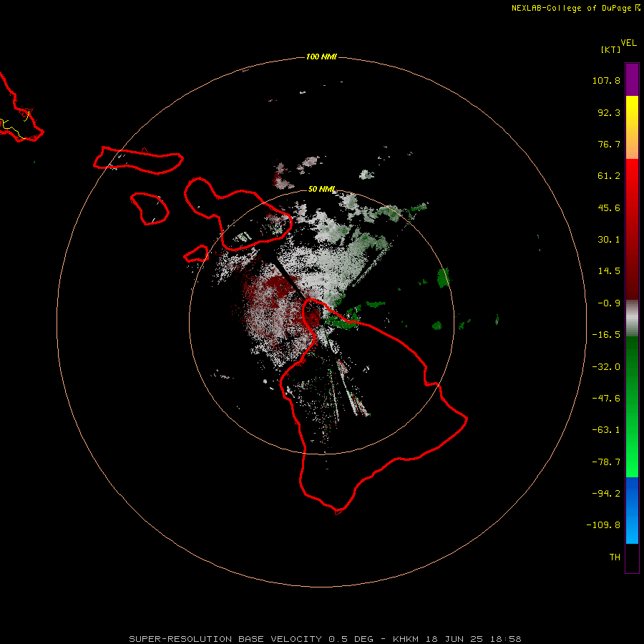644x644 pixels.
Task: Select the 30.1 velocity scale value
Action: pos(609,240)
